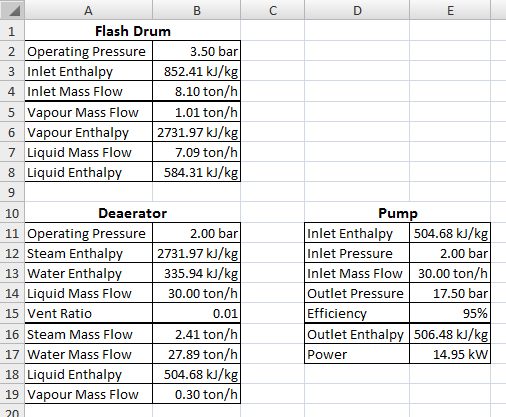This screenshot has height=417, width=506.
Task: Select the 3.50 bar operating pressure cell
Action: 197,51
